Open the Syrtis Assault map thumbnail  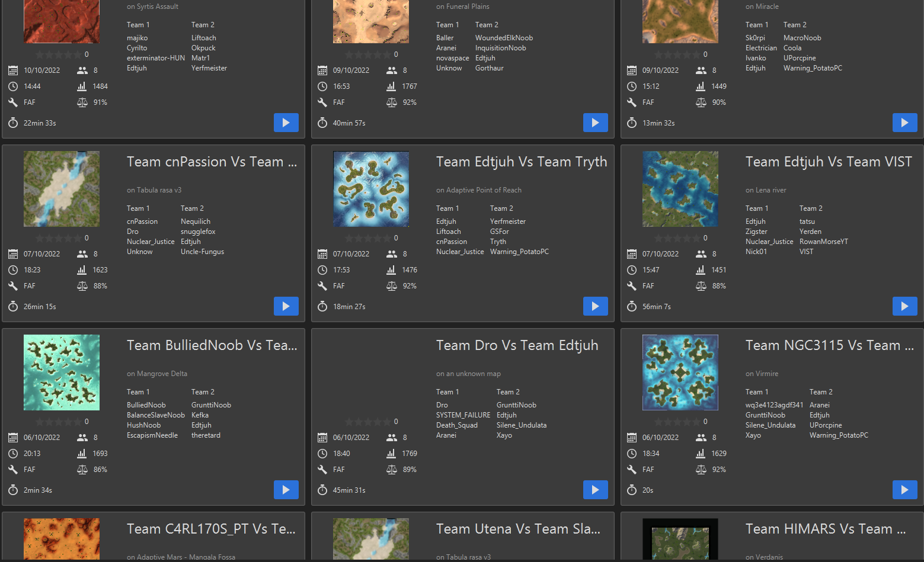pyautogui.click(x=62, y=21)
